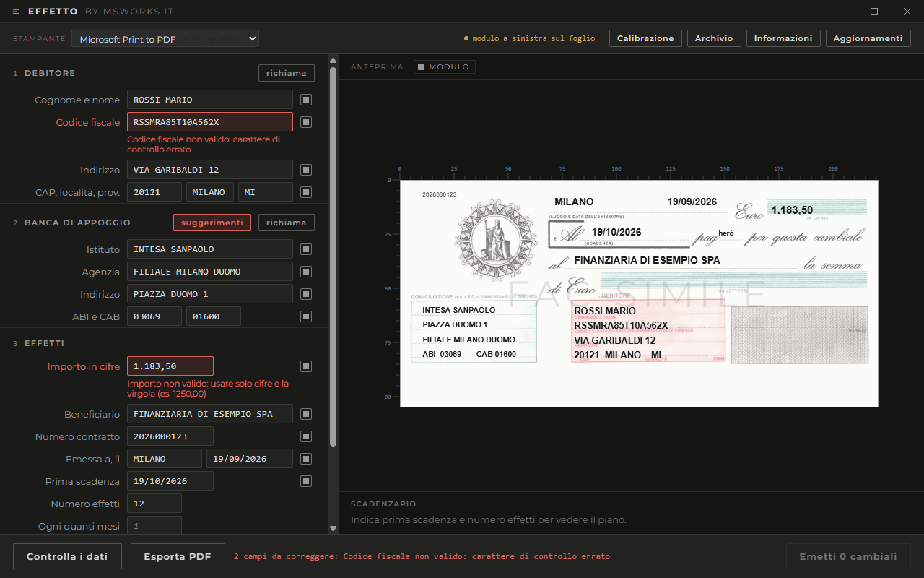Click the ABI field showing 03069
This screenshot has width=924, height=578.
point(154,316)
